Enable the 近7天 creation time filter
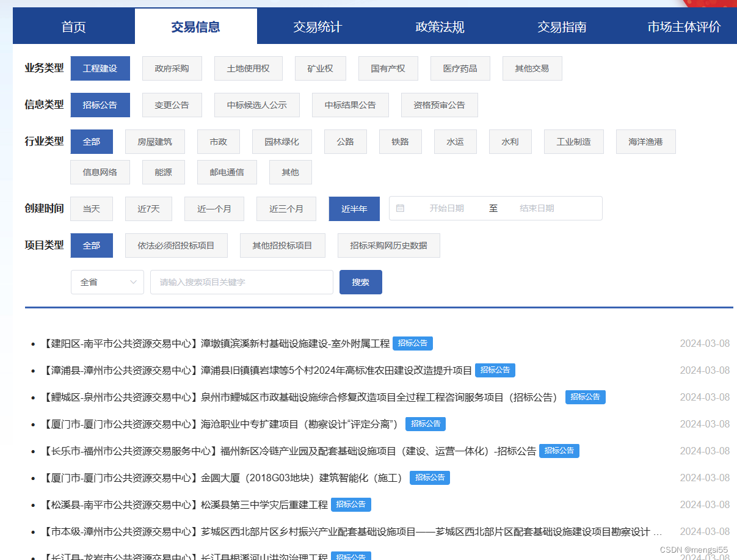Image resolution: width=737 pixels, height=560 pixels. click(x=148, y=208)
